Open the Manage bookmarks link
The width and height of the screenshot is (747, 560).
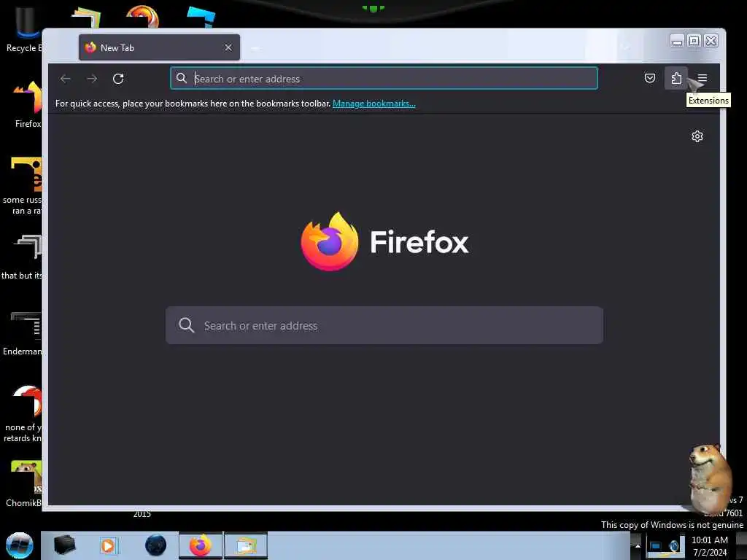point(374,104)
